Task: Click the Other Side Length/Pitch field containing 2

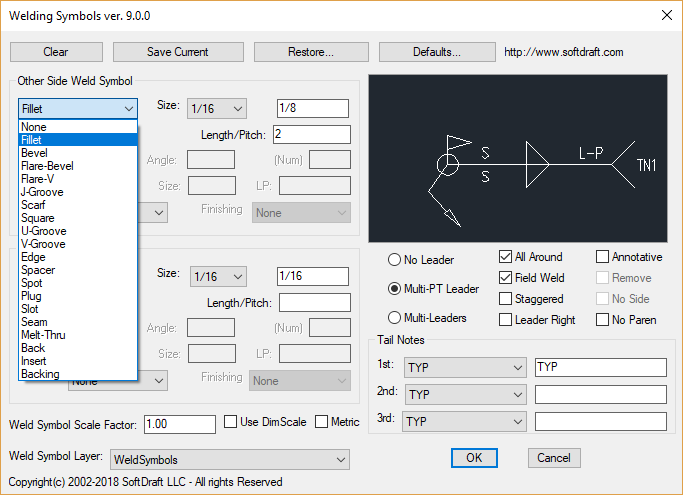Action: tap(312, 134)
